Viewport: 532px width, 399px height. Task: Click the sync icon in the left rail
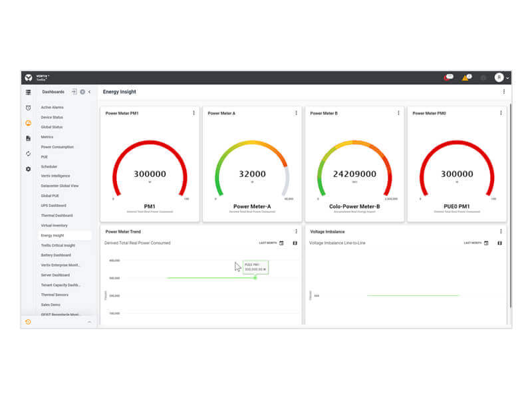click(x=28, y=153)
